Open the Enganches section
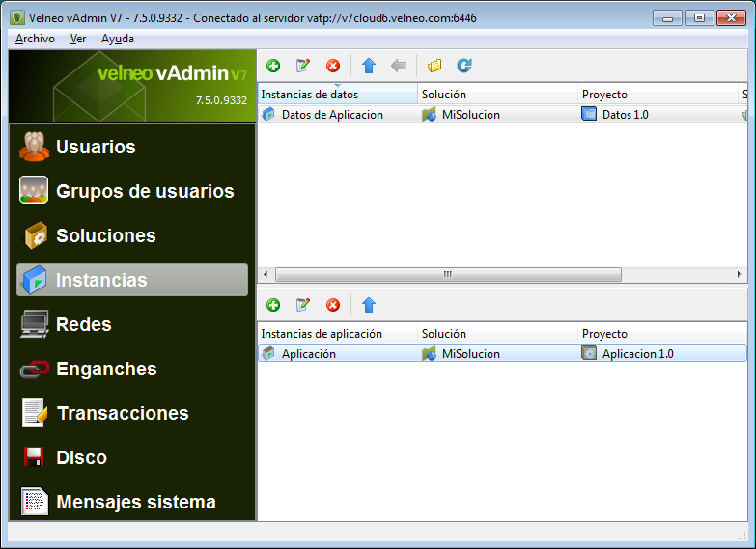756x549 pixels. pos(132,369)
